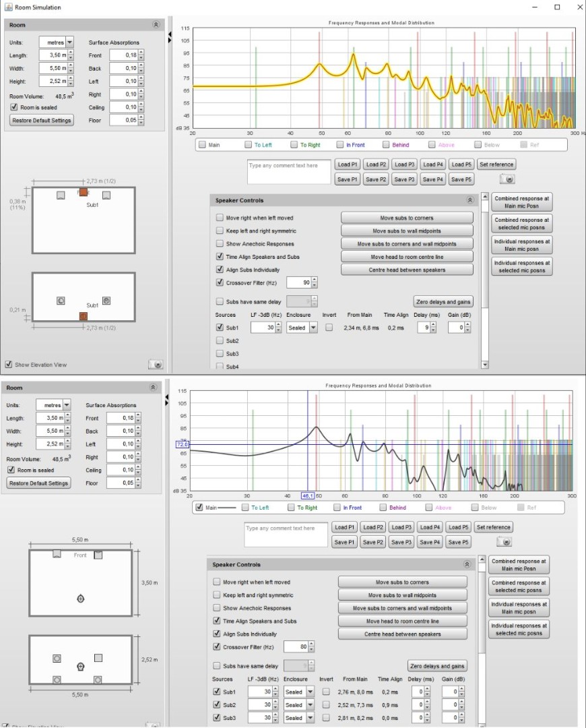Image resolution: width=586 pixels, height=728 pixels.
Task: Click the snapshot camera icon beside Show Elevation View
Action: pyautogui.click(x=156, y=364)
